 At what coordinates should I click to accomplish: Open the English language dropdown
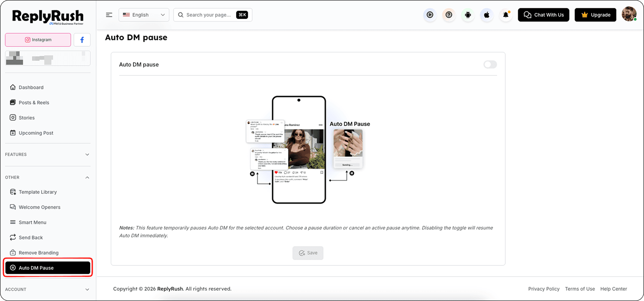144,15
